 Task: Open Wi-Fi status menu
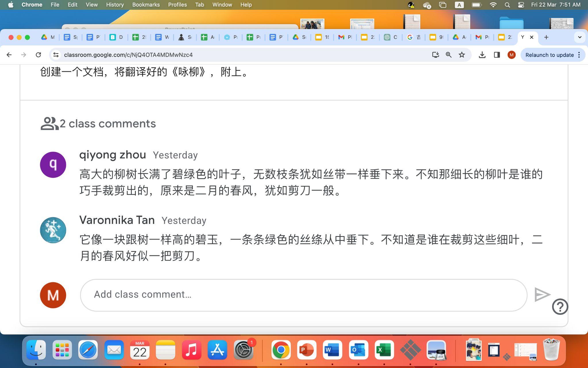[x=493, y=5]
